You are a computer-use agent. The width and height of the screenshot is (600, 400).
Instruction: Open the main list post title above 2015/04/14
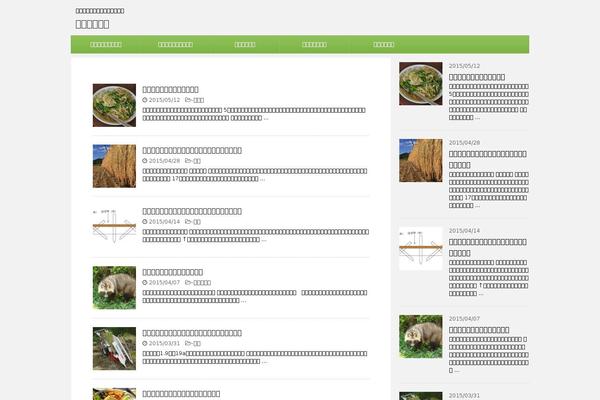click(192, 211)
